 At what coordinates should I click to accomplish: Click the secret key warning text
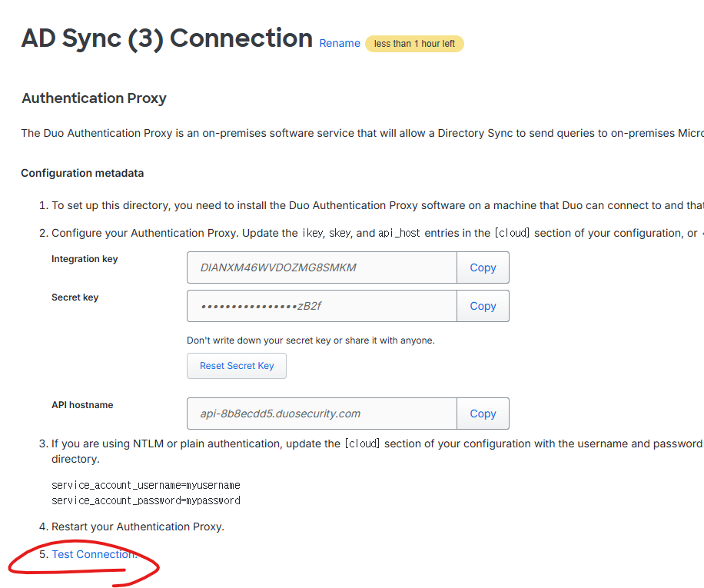coord(310,341)
